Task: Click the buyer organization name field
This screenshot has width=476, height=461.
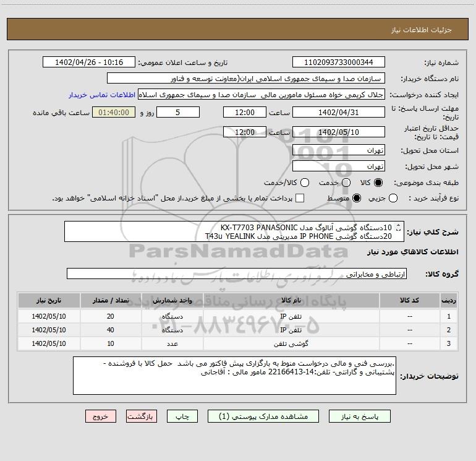Action: pos(246,79)
